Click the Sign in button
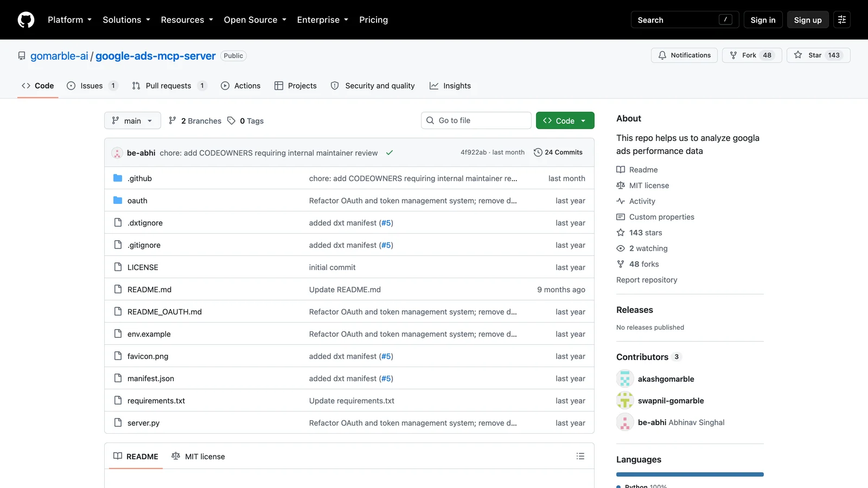Image resolution: width=868 pixels, height=488 pixels. [763, 20]
